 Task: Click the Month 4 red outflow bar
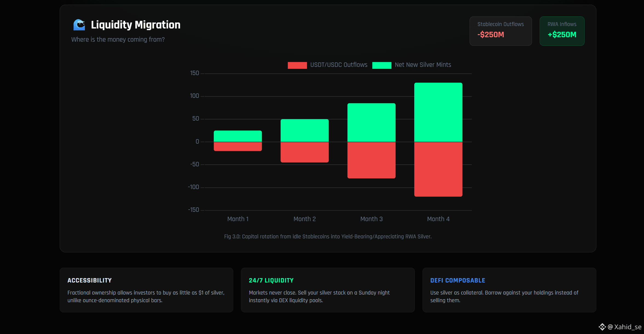[438, 169]
